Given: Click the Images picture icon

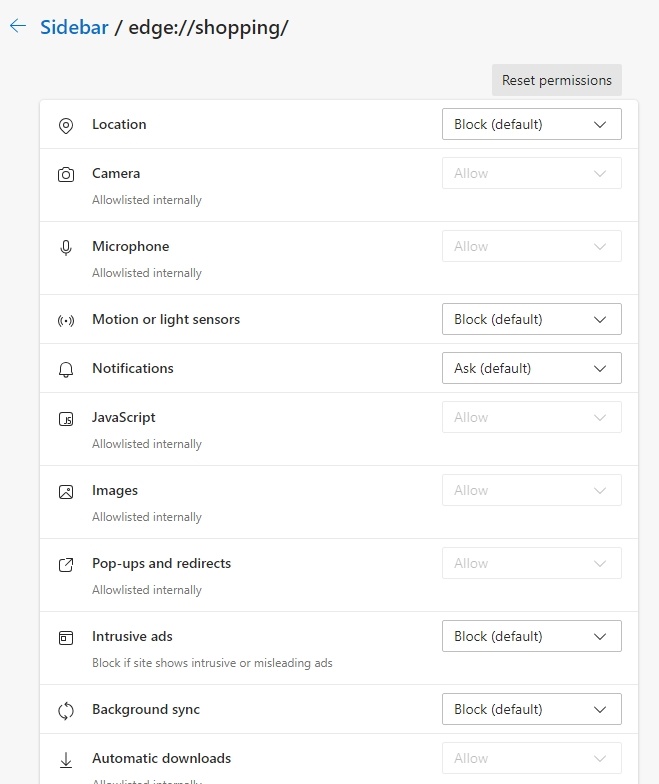Looking at the screenshot, I should pos(66,491).
